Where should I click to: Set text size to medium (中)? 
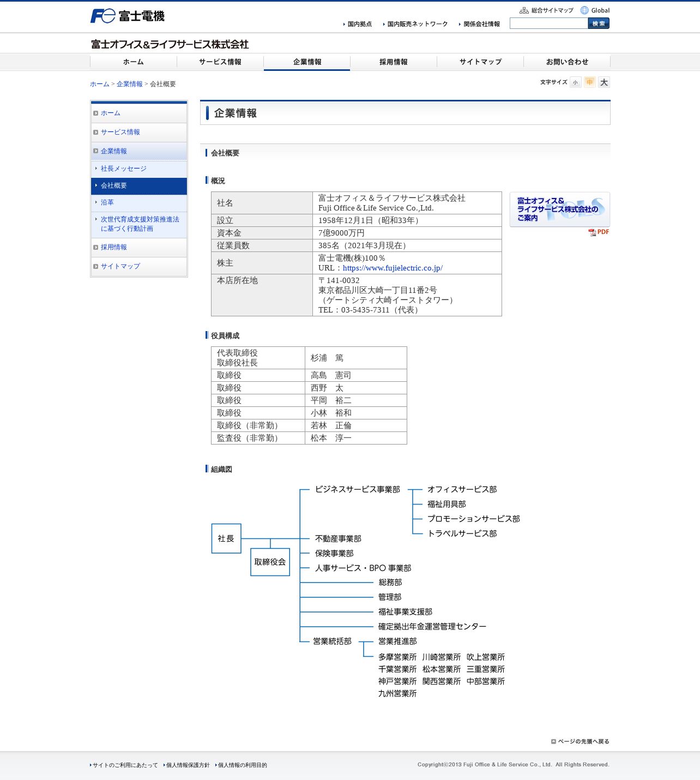click(x=589, y=82)
